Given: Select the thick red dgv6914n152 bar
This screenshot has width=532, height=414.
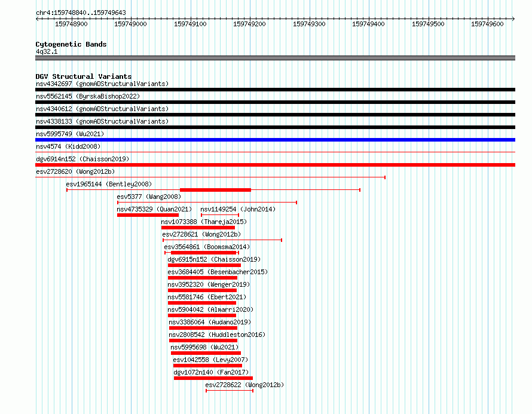Looking at the screenshot, I should click(275, 165).
